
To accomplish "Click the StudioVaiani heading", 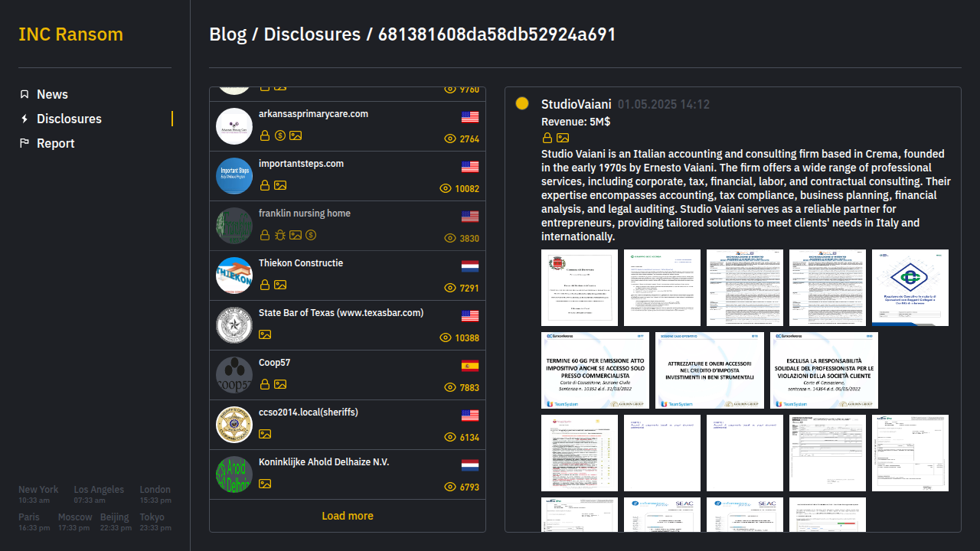I will pyautogui.click(x=577, y=104).
